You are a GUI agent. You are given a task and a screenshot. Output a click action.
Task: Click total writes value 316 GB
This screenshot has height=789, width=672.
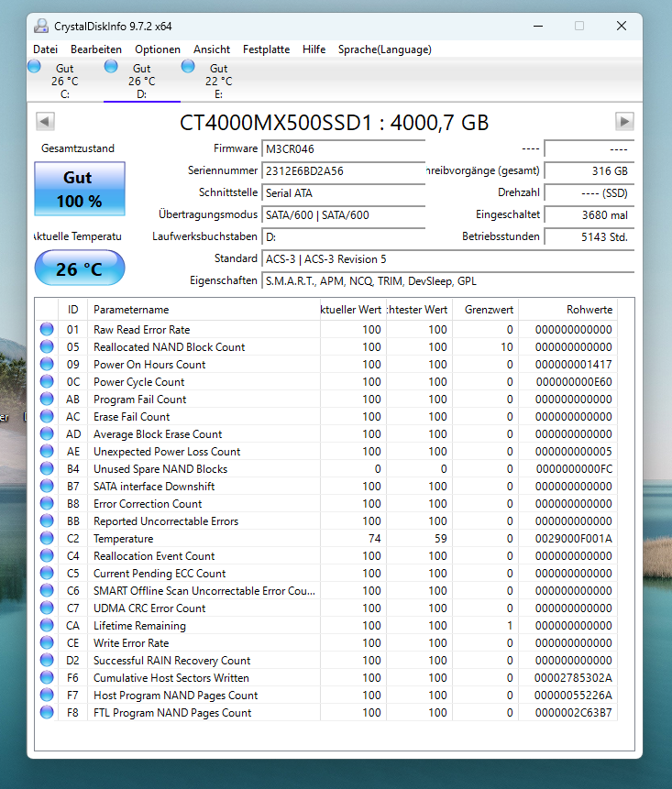point(589,171)
